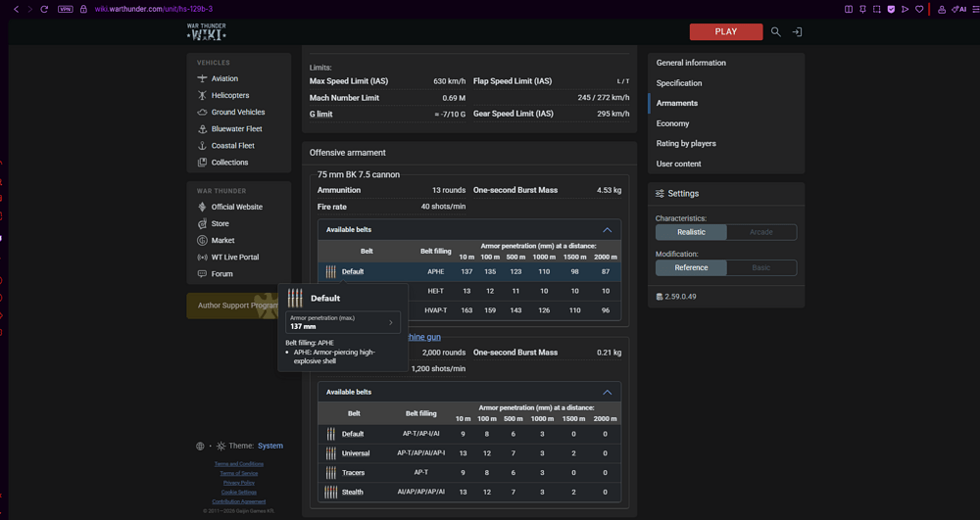Open Terms and Conditions link

(x=239, y=464)
